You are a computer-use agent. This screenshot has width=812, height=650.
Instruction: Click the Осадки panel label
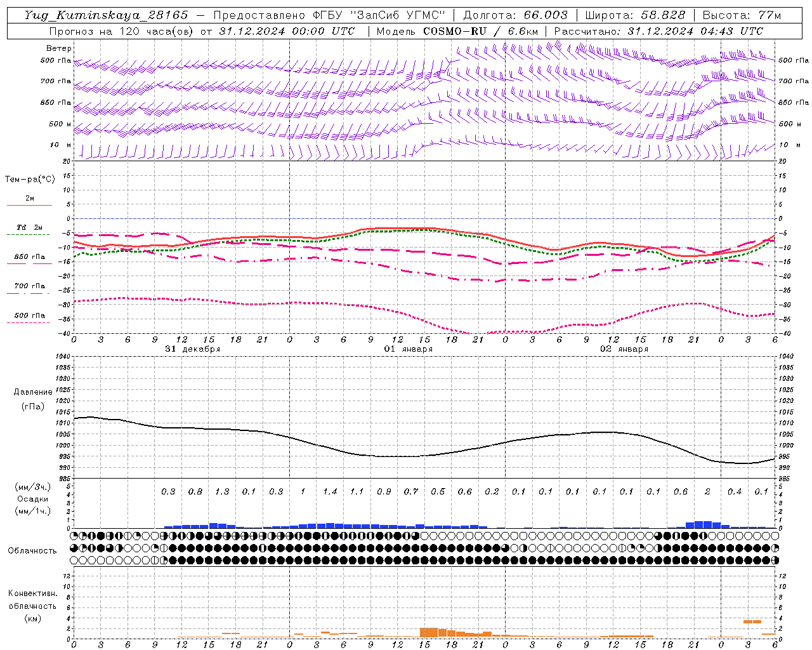32,499
